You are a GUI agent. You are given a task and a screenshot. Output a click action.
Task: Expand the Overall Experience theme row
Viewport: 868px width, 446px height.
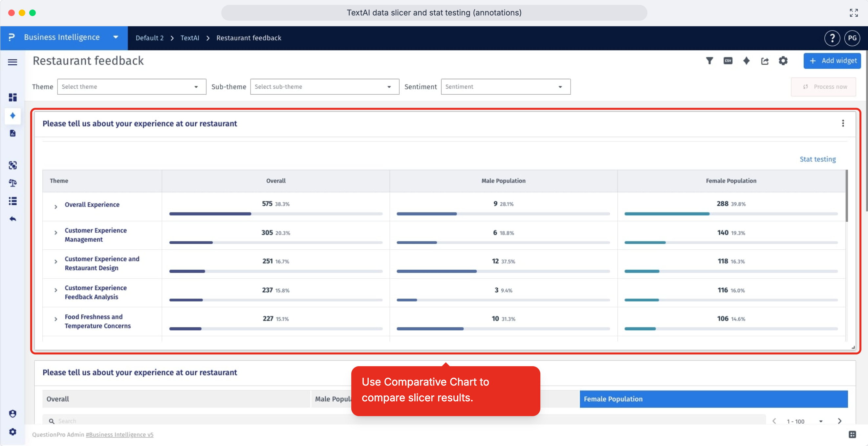click(55, 207)
